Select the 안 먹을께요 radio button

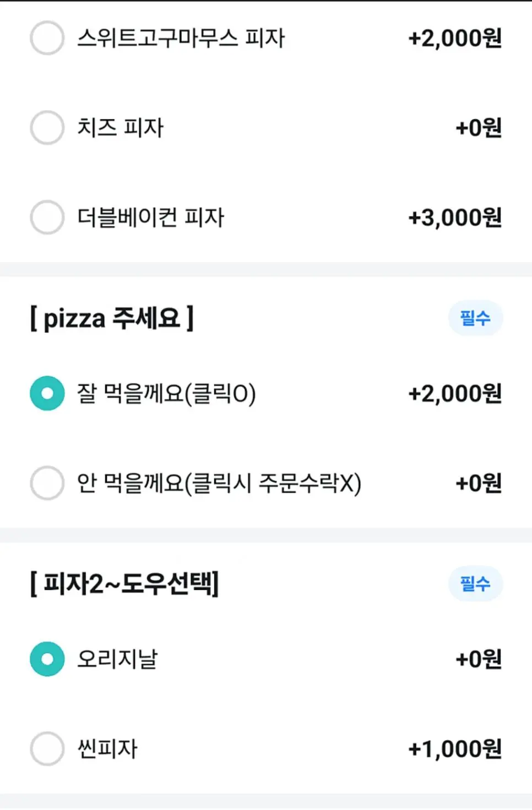(47, 483)
